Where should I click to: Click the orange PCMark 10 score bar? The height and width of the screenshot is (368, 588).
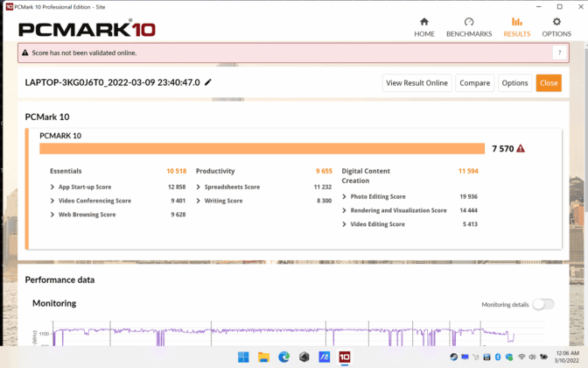(262, 149)
